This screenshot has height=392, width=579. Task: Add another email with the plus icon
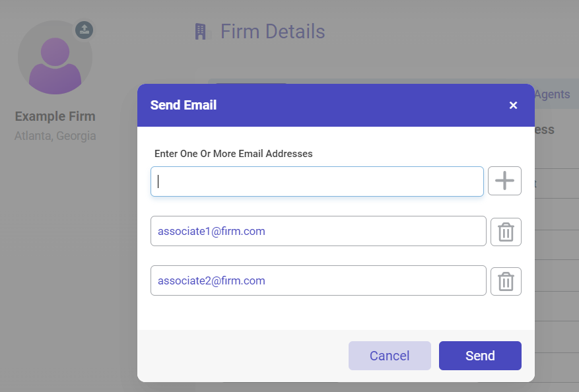click(504, 181)
